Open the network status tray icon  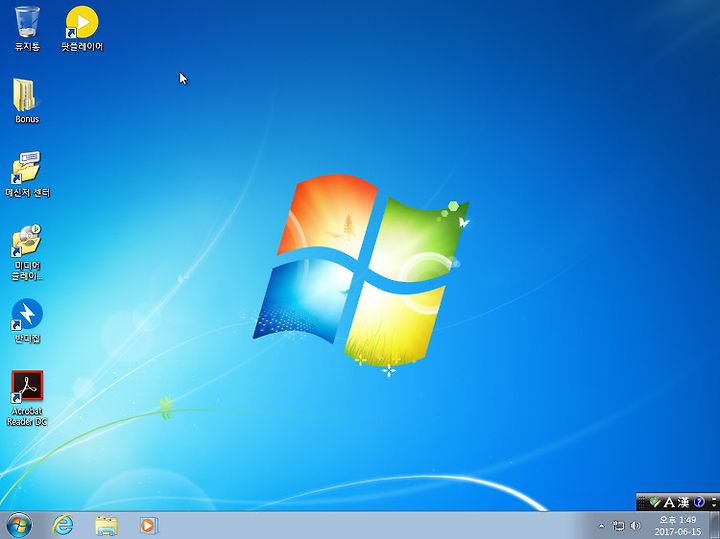pyautogui.click(x=619, y=526)
